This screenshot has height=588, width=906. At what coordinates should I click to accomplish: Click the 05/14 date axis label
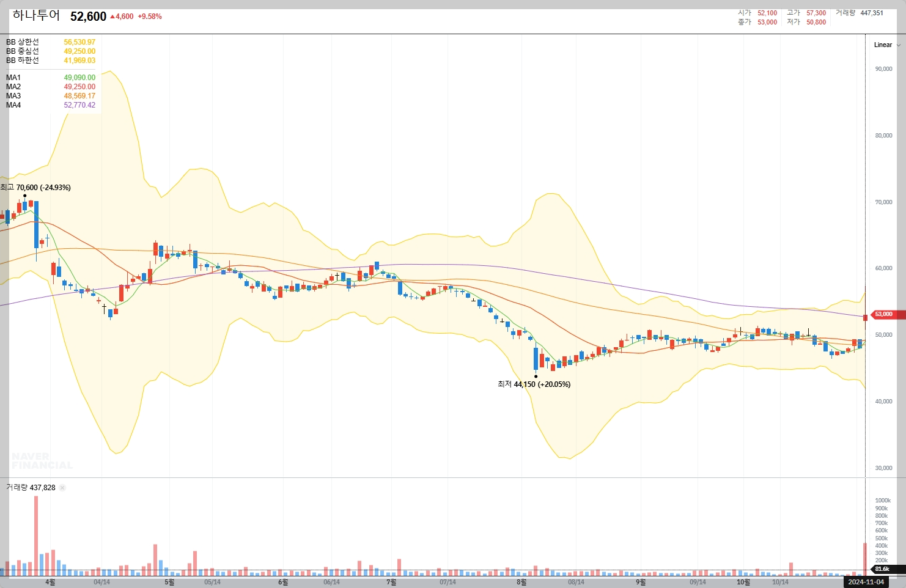(212, 582)
